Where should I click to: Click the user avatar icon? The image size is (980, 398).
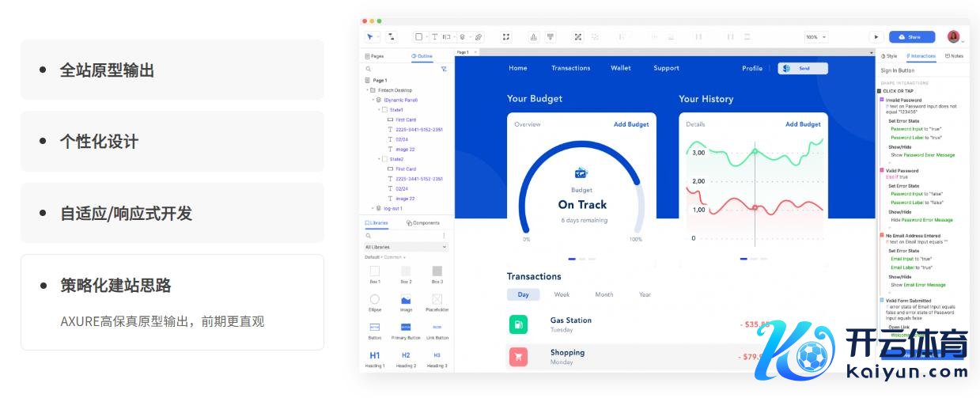(953, 37)
